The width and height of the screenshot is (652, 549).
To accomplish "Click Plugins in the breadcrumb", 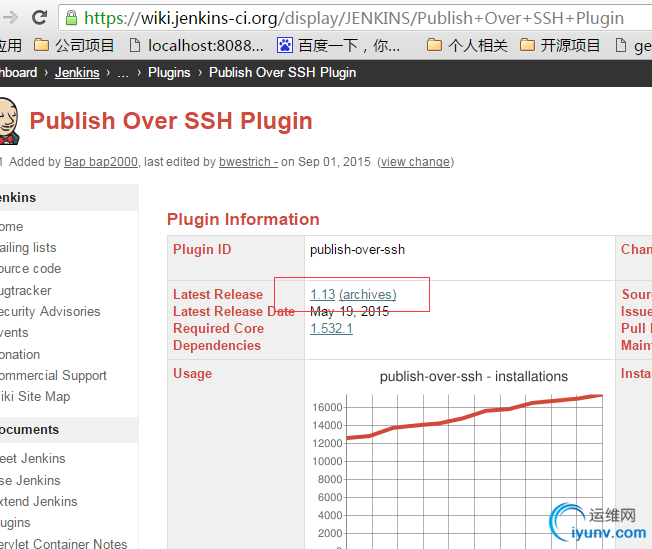I will (x=169, y=73).
